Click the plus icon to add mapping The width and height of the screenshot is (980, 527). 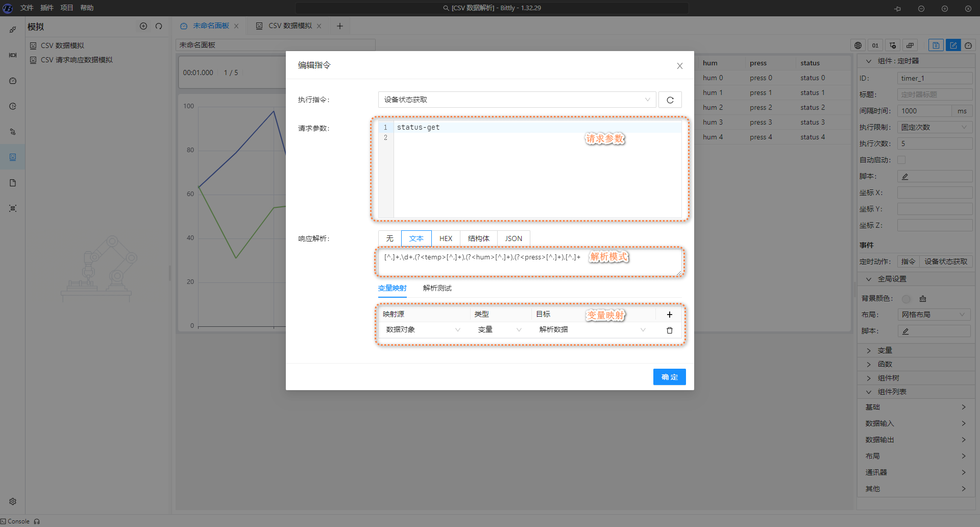pyautogui.click(x=669, y=315)
